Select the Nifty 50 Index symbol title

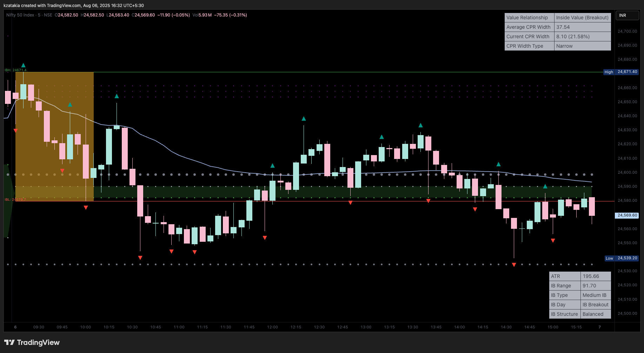[x=20, y=15]
